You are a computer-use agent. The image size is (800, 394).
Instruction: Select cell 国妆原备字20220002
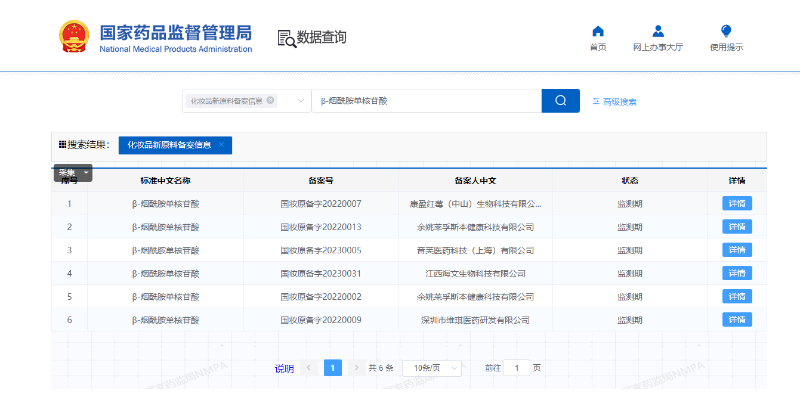pyautogui.click(x=321, y=297)
